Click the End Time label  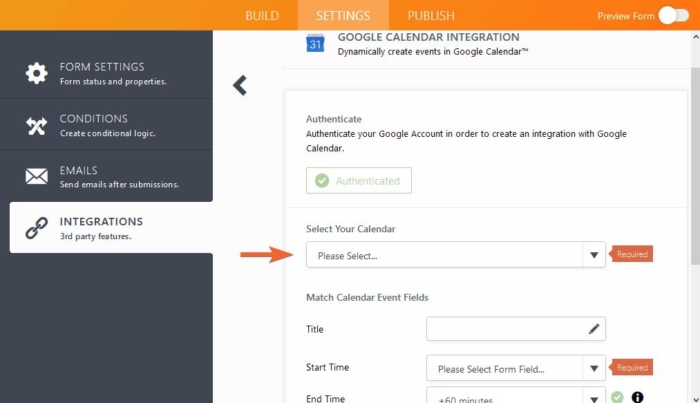[325, 398]
